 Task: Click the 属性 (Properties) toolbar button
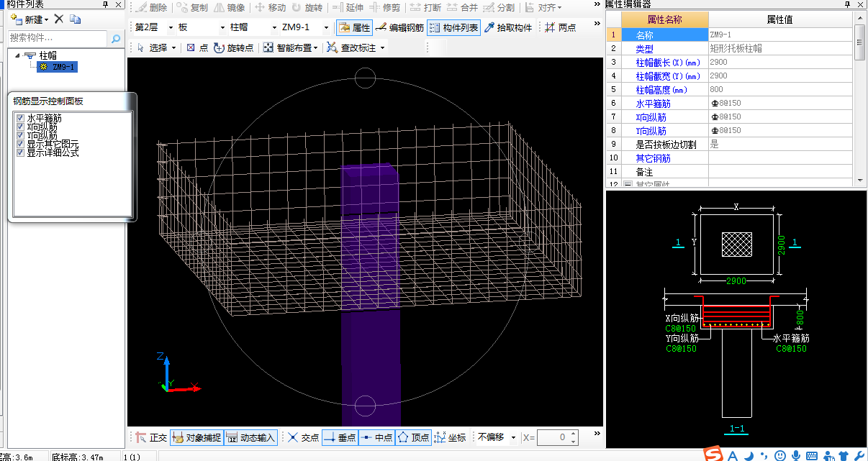point(354,28)
